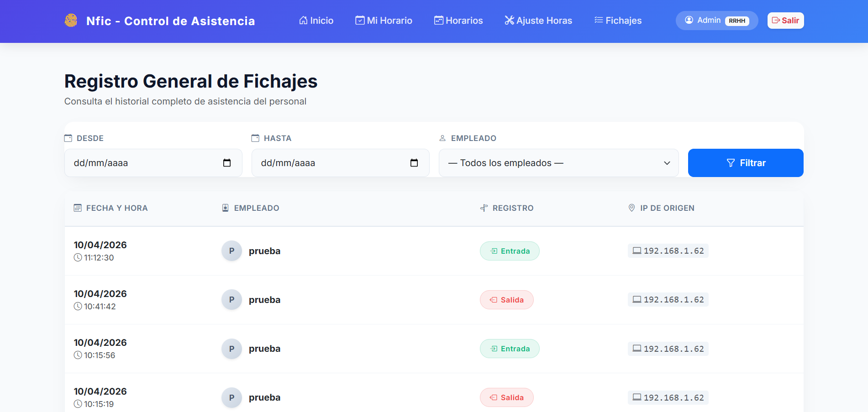This screenshot has width=868, height=412.
Task: Click the date 10/04/2026 above 10:41:42
Action: (x=100, y=294)
